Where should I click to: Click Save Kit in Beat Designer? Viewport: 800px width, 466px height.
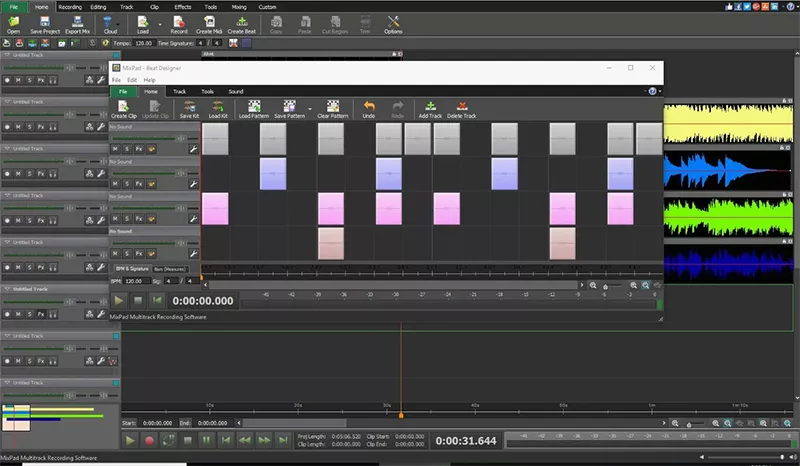pyautogui.click(x=189, y=110)
